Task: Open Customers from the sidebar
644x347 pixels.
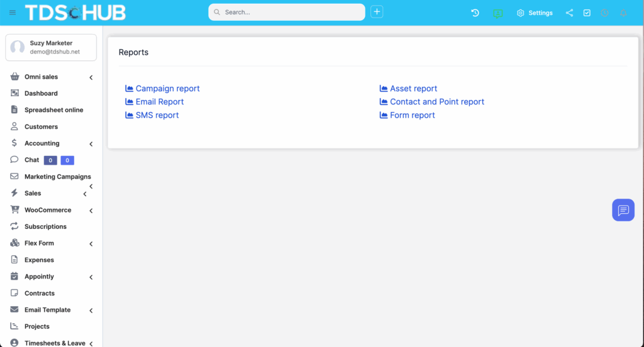Action: click(41, 126)
